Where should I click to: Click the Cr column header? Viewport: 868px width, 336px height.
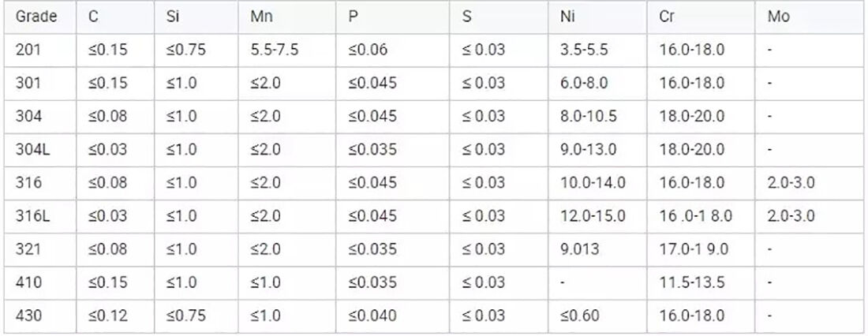666,17
